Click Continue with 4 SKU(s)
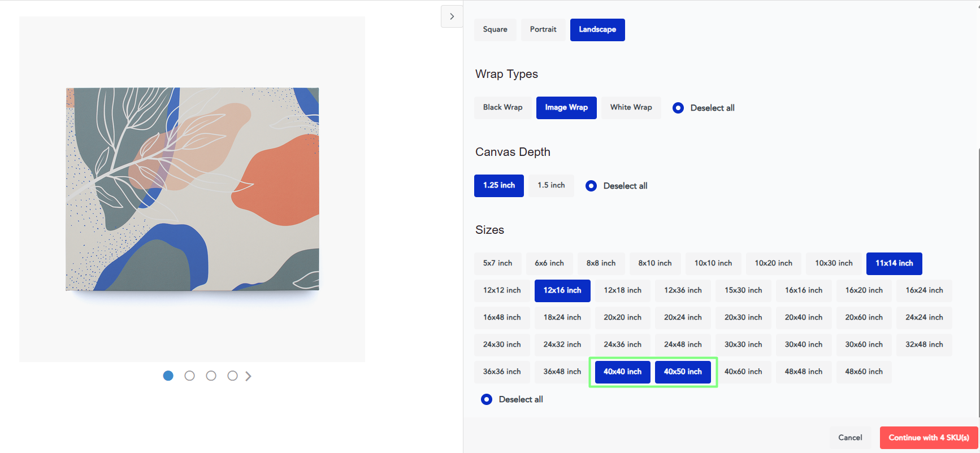The height and width of the screenshot is (453, 980). pyautogui.click(x=929, y=438)
